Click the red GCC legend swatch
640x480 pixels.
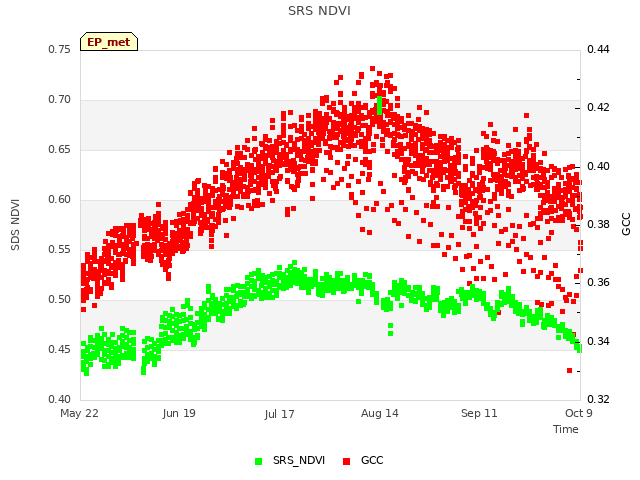click(x=347, y=461)
